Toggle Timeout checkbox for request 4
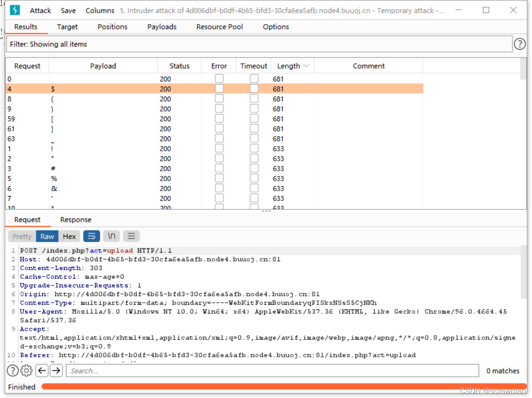 tap(254, 89)
